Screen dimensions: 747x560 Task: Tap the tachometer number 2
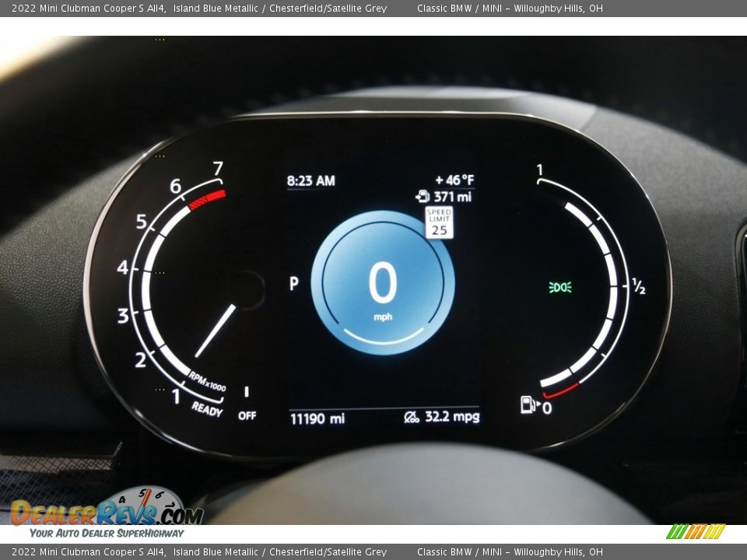[x=141, y=360]
